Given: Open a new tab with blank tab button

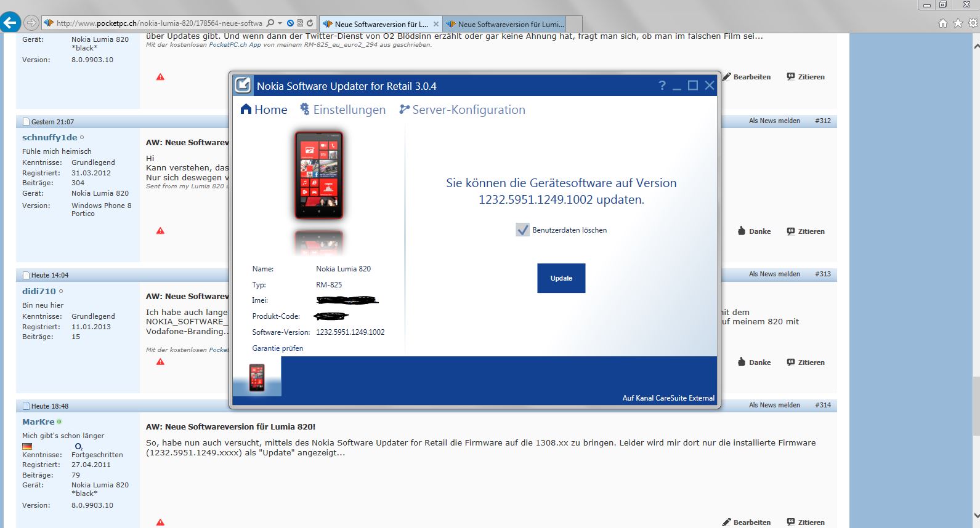Looking at the screenshot, I should point(573,24).
